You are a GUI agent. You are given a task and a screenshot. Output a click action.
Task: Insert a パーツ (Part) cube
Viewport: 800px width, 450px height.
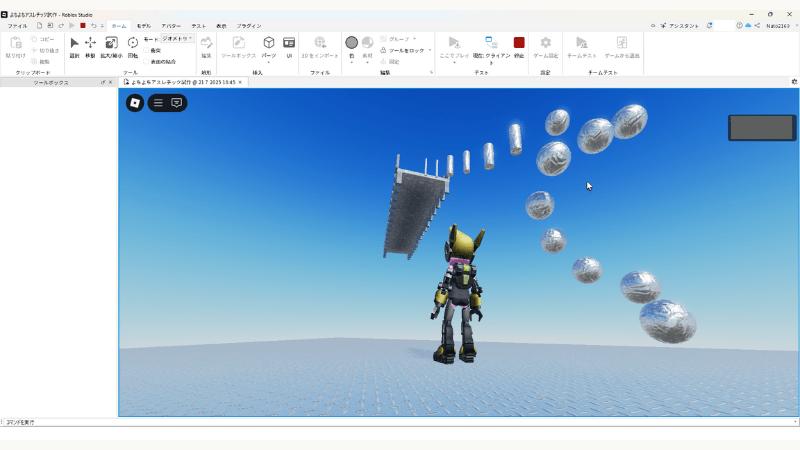269,42
